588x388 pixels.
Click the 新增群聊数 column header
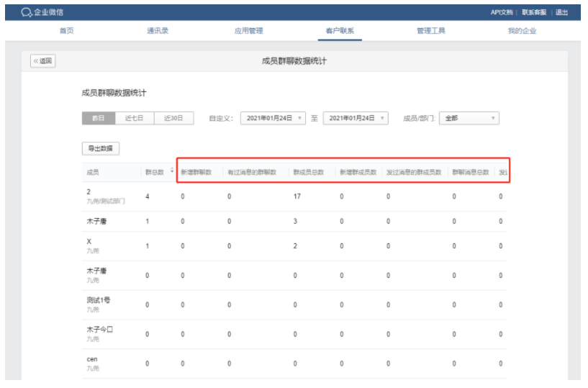(196, 172)
